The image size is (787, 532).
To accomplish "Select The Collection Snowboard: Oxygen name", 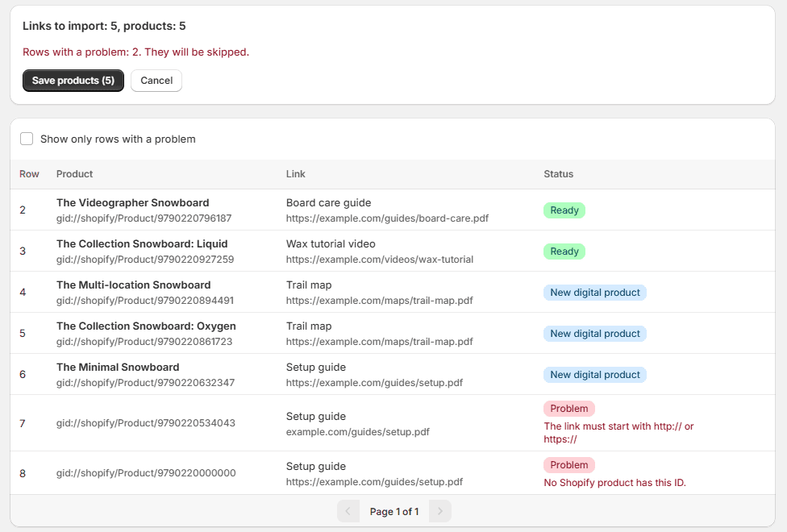I will (146, 326).
